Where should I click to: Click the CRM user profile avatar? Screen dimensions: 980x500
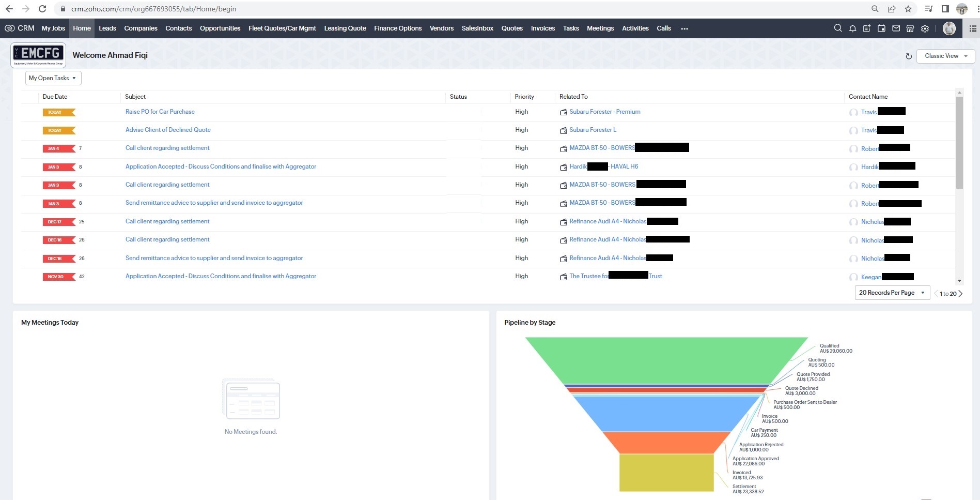tap(949, 28)
